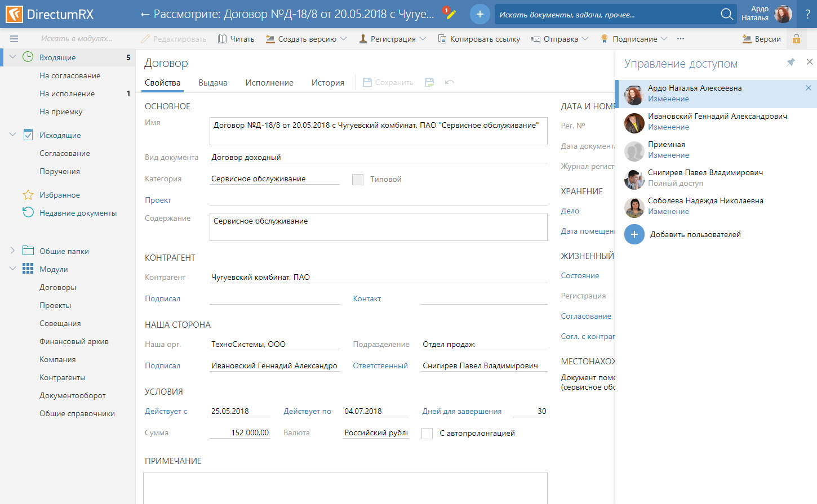Screen dimensions: 817x504
Task: Toggle the Типовой checkbox
Action: 358,180
